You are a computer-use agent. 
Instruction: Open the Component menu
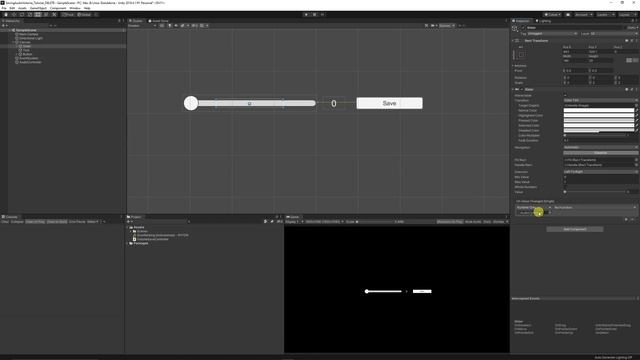(x=58, y=8)
